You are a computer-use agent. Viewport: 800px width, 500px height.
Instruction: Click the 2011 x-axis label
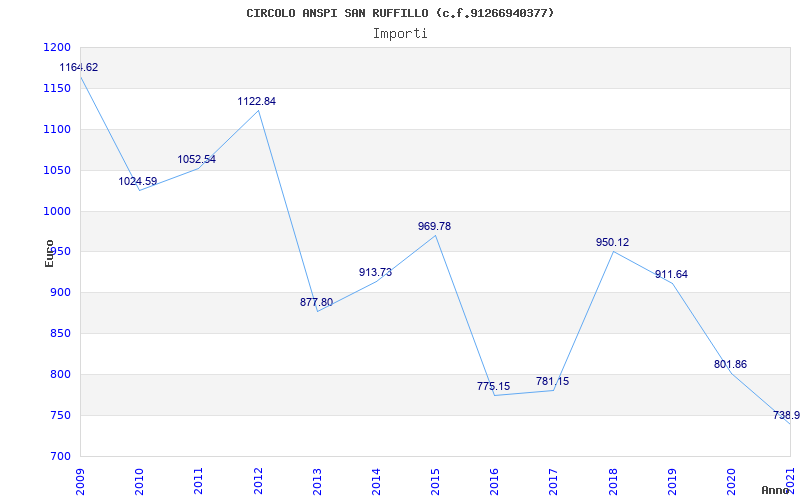(198, 481)
